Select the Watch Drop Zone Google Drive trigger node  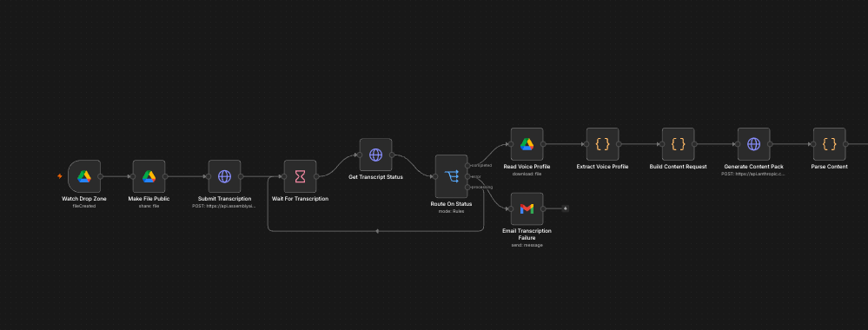84,176
